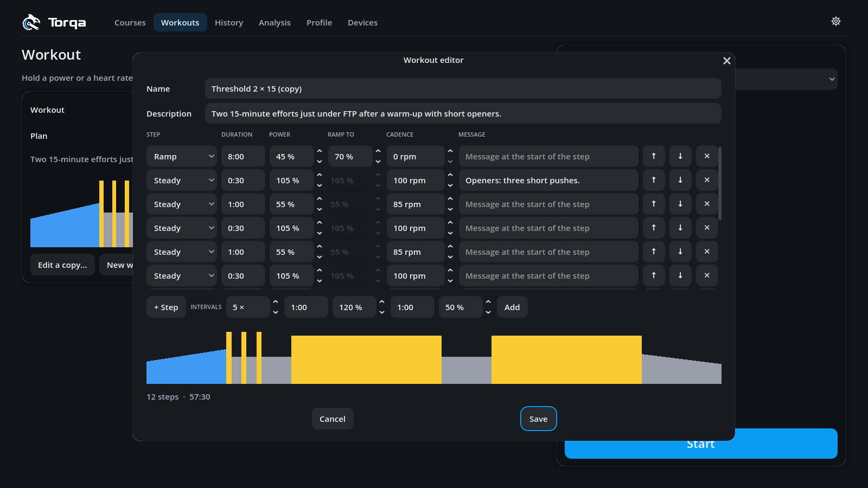Click the Torqa logo icon
The image size is (868, 488).
point(31,22)
